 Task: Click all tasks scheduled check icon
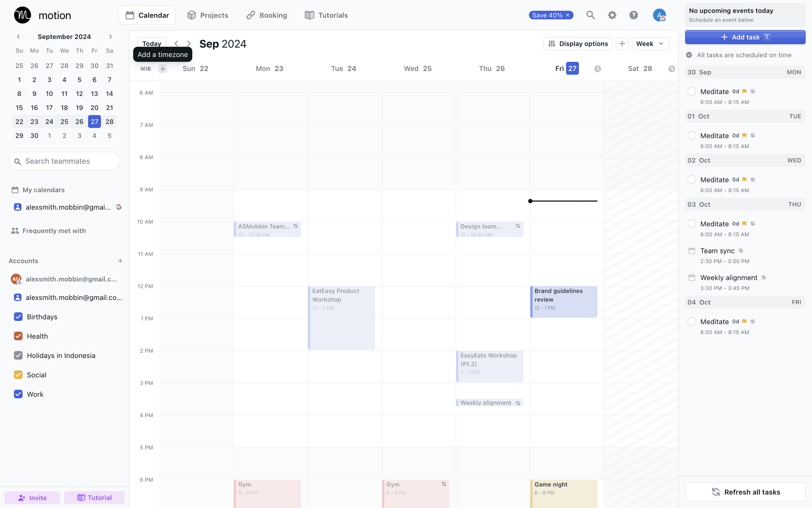(x=689, y=55)
